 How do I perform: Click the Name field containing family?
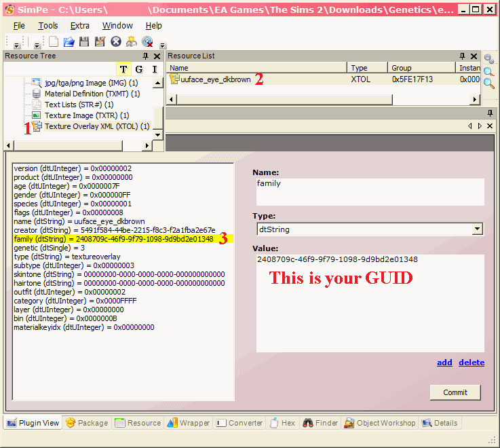pos(370,192)
